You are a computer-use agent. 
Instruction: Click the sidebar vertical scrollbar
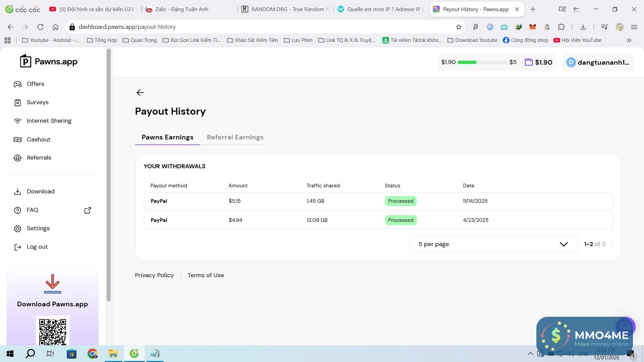click(x=108, y=174)
